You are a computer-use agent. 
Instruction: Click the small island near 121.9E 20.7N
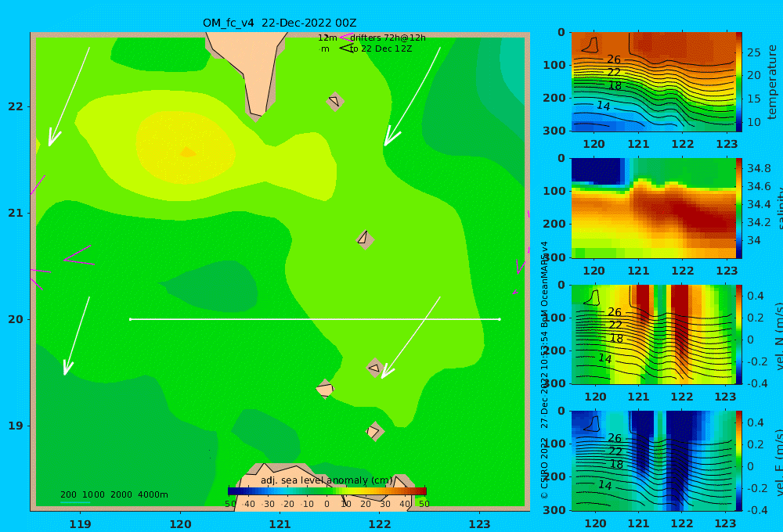(x=365, y=239)
